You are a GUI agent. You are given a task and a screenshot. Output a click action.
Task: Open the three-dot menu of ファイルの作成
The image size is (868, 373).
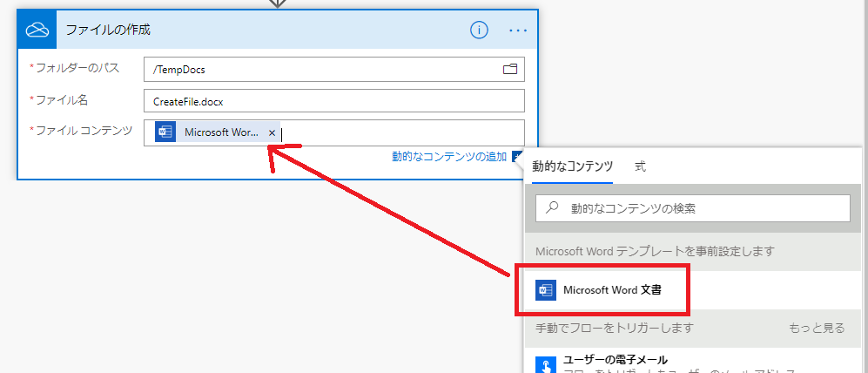coord(518,31)
